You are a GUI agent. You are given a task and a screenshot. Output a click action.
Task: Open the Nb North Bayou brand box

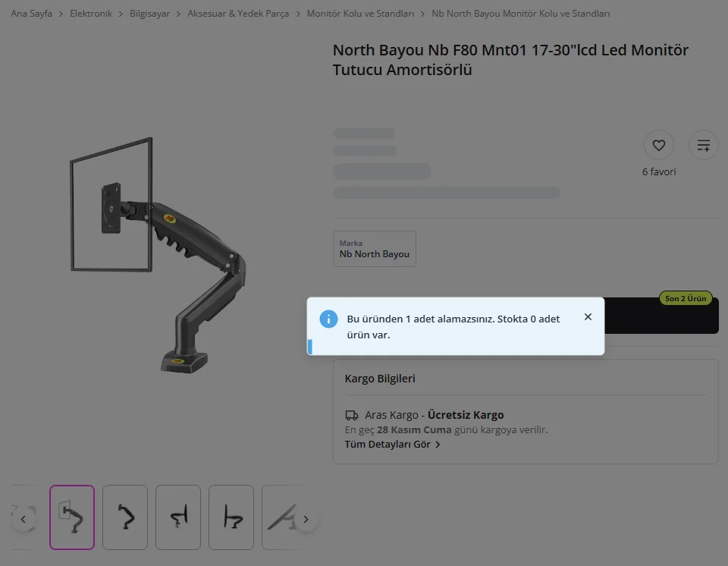[374, 249]
